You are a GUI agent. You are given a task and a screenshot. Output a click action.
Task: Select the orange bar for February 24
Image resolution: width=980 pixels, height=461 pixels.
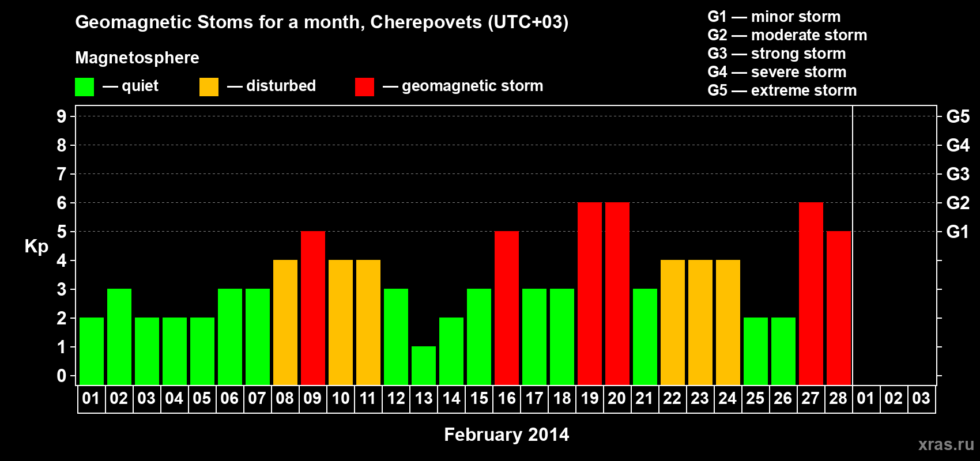[728, 322]
